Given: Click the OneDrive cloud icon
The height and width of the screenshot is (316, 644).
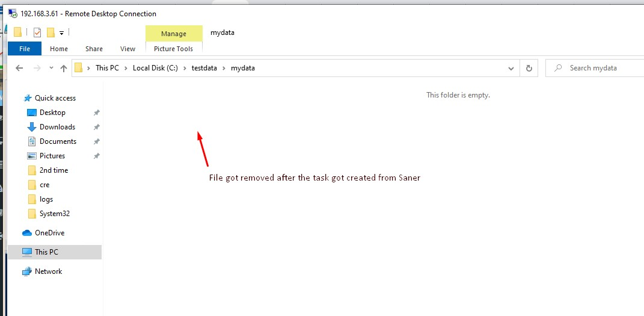Looking at the screenshot, I should click(27, 233).
